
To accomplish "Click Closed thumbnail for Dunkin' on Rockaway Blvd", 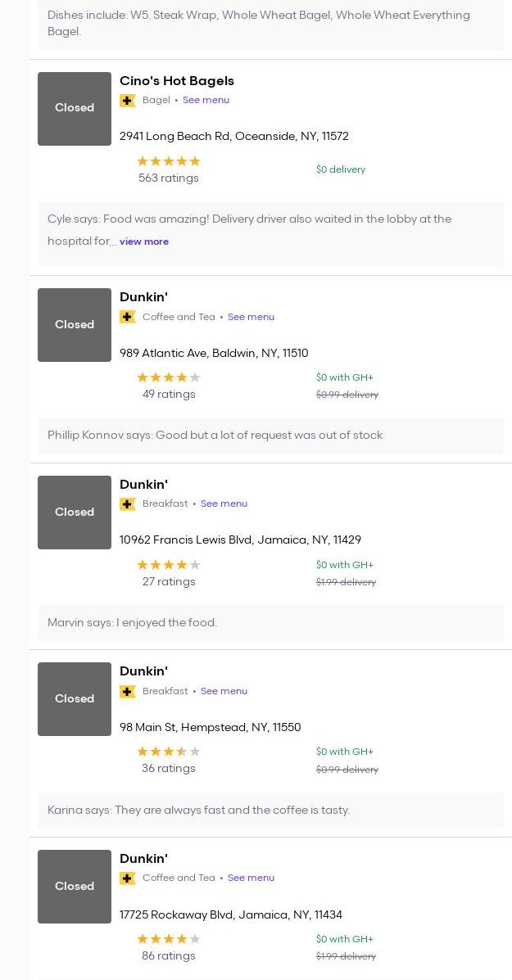I will [x=75, y=887].
